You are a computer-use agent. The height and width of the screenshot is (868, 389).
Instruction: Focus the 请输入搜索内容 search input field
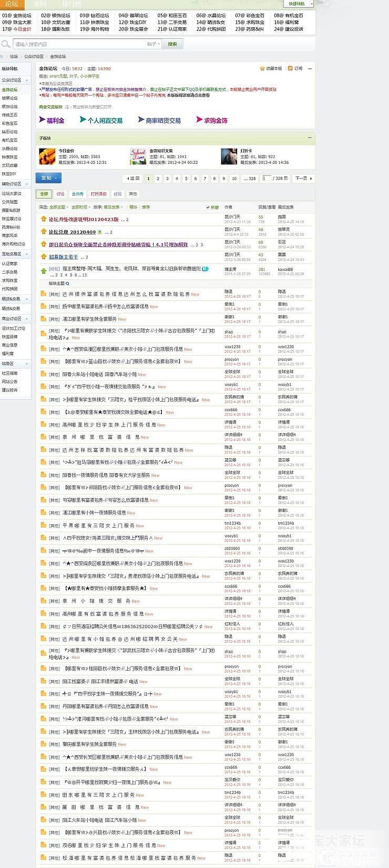click(x=79, y=44)
